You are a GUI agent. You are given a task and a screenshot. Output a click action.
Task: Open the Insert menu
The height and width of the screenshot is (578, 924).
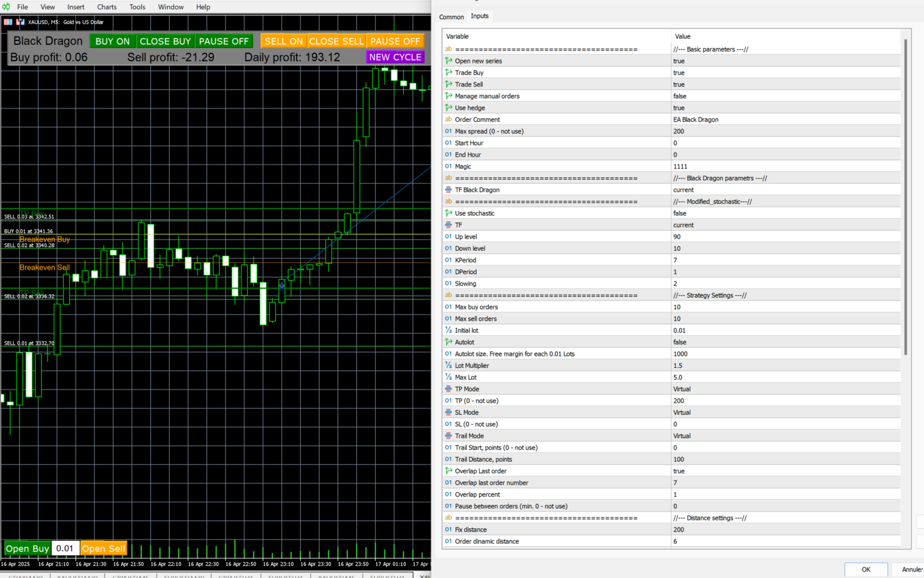point(76,7)
